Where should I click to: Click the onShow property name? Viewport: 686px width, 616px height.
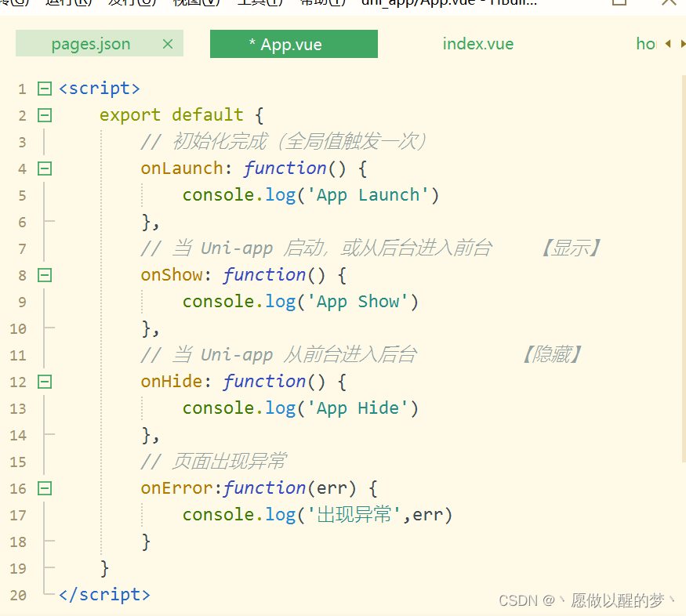tap(172, 275)
